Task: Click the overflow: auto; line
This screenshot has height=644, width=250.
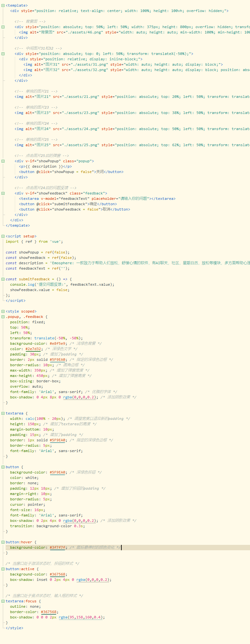Action: pyautogui.click(x=26, y=386)
